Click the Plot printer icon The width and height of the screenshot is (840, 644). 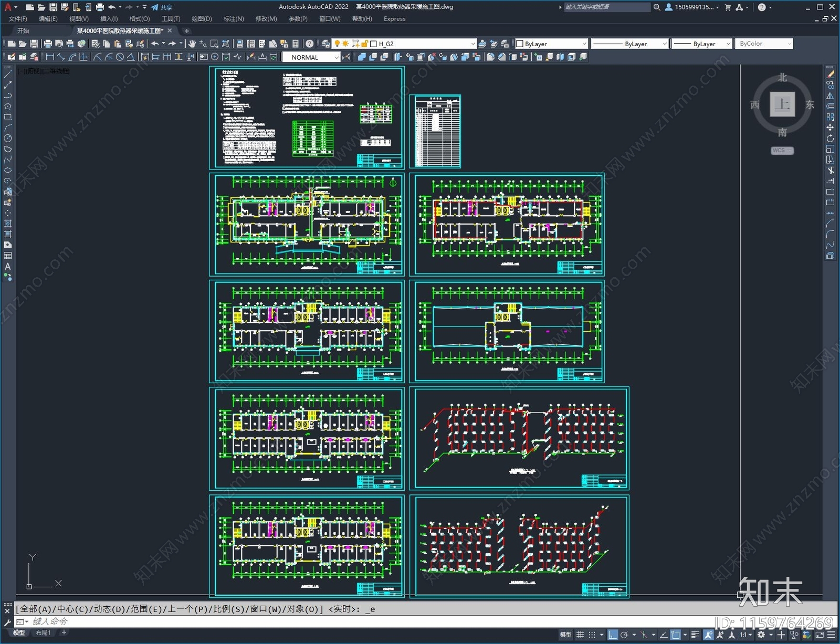click(x=48, y=44)
